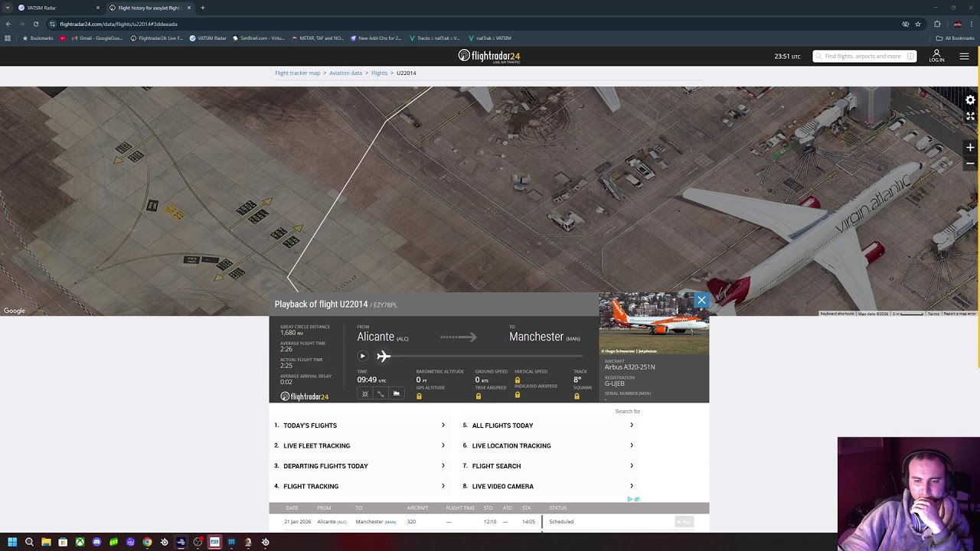Image resolution: width=980 pixels, height=551 pixels.
Task: Open the tab search dropdown in Chrome
Action: pyautogui.click(x=7, y=8)
